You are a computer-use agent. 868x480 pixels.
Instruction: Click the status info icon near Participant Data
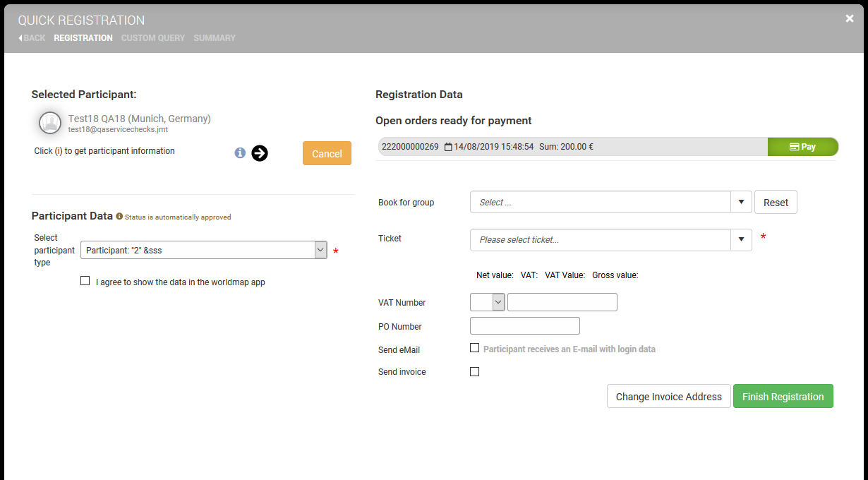[x=119, y=217]
